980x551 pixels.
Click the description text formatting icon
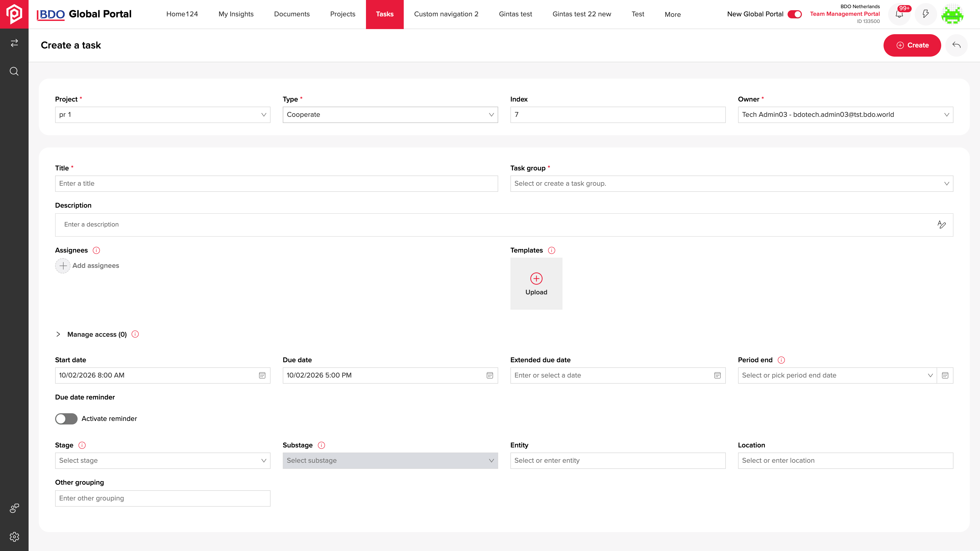pyautogui.click(x=941, y=224)
